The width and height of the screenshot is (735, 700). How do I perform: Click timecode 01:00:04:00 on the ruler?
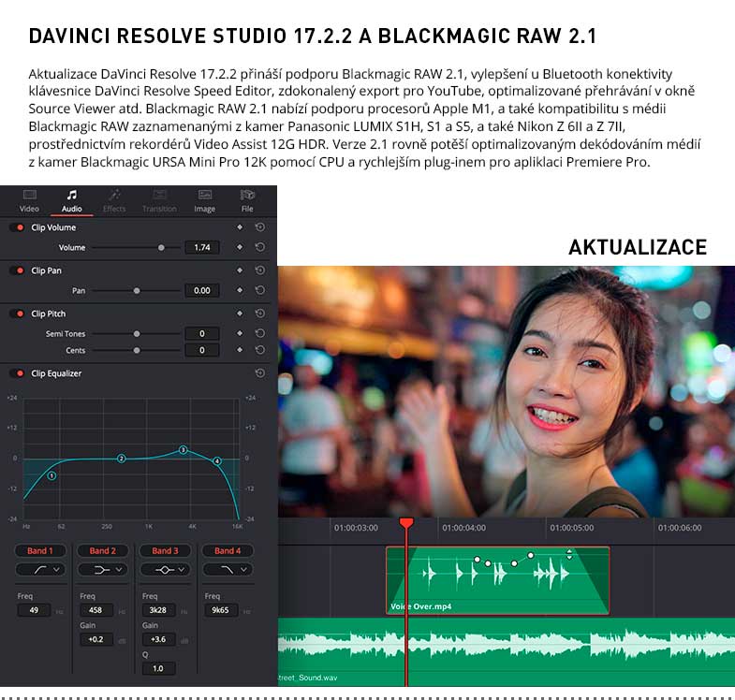pyautogui.click(x=463, y=528)
